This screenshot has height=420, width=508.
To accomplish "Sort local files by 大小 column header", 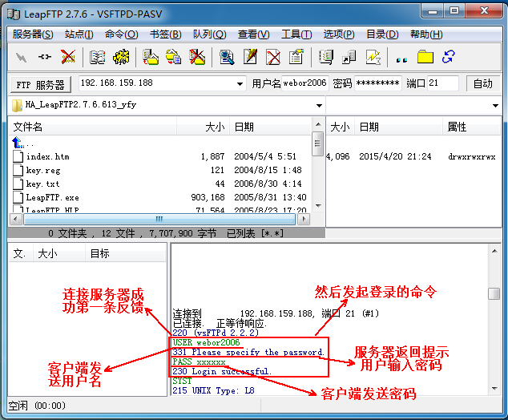I will pyautogui.click(x=203, y=127).
